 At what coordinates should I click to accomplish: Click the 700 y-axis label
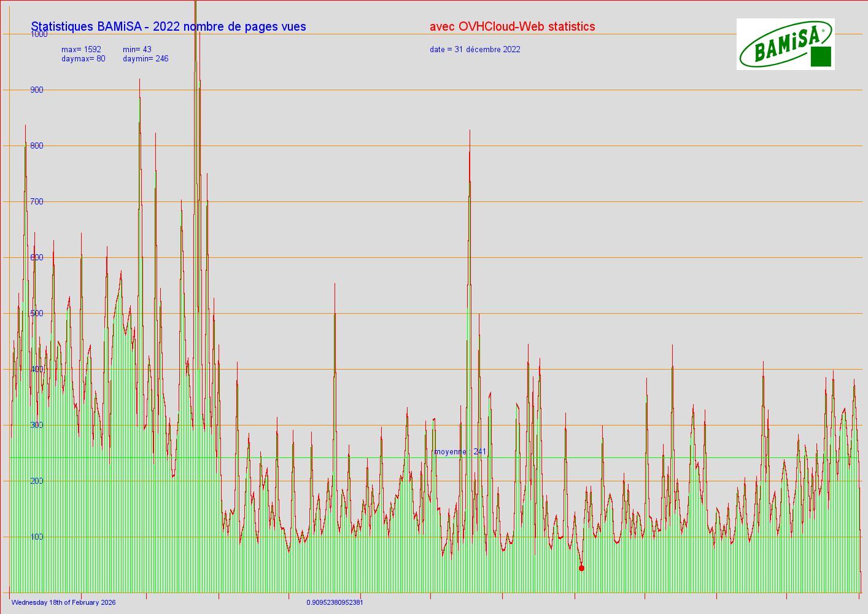37,202
